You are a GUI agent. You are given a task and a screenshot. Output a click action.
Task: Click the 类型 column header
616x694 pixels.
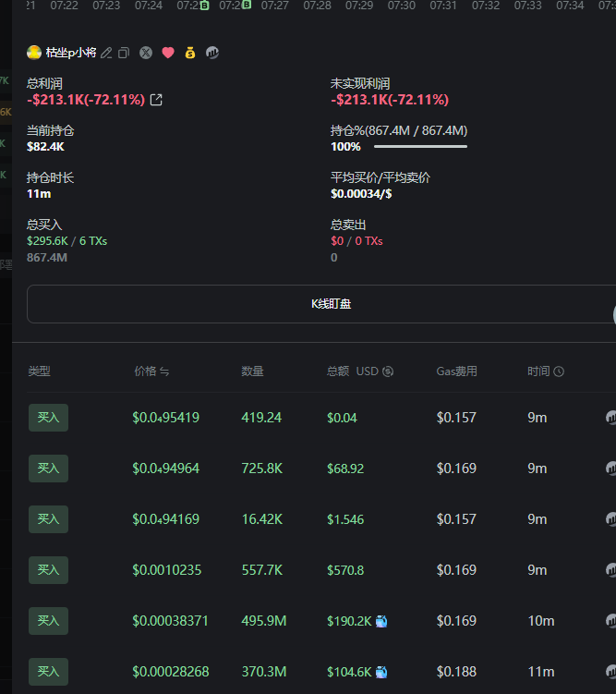(39, 371)
